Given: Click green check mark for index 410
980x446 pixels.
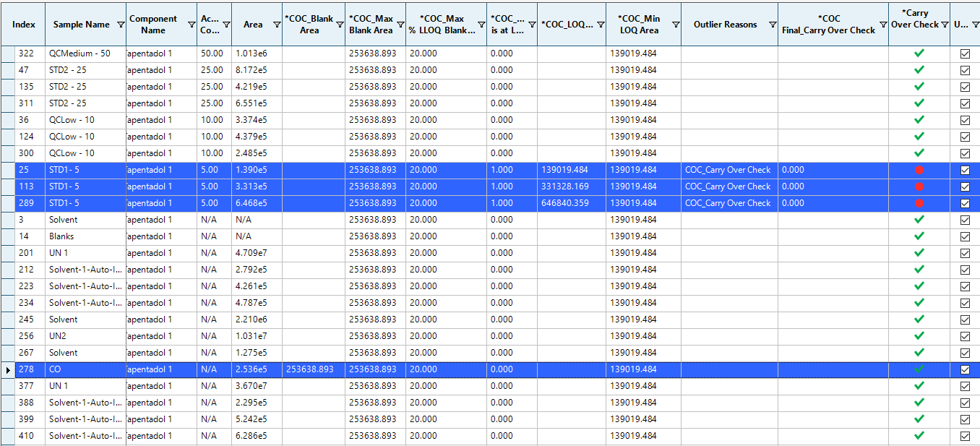Looking at the screenshot, I should [x=919, y=436].
